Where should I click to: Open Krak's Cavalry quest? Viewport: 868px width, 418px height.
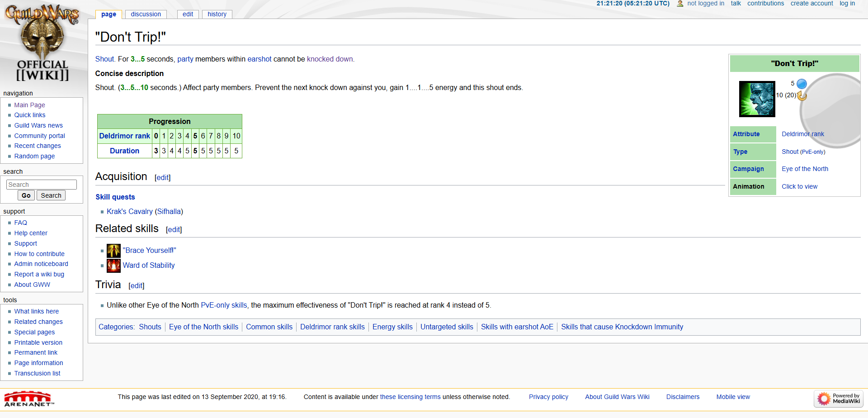[x=130, y=211]
